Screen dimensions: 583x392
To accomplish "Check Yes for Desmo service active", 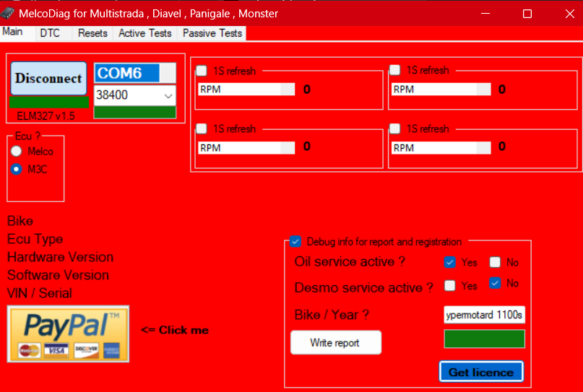I will tap(450, 285).
